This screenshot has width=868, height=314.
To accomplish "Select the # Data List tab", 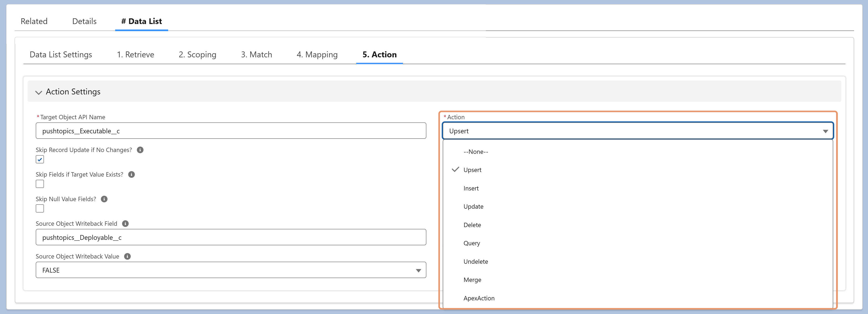I will [142, 21].
